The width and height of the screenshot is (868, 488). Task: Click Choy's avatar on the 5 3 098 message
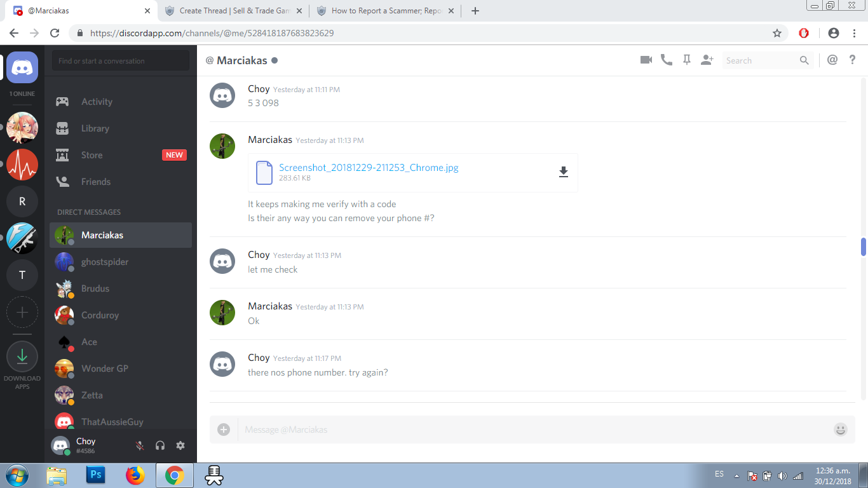[x=222, y=95]
